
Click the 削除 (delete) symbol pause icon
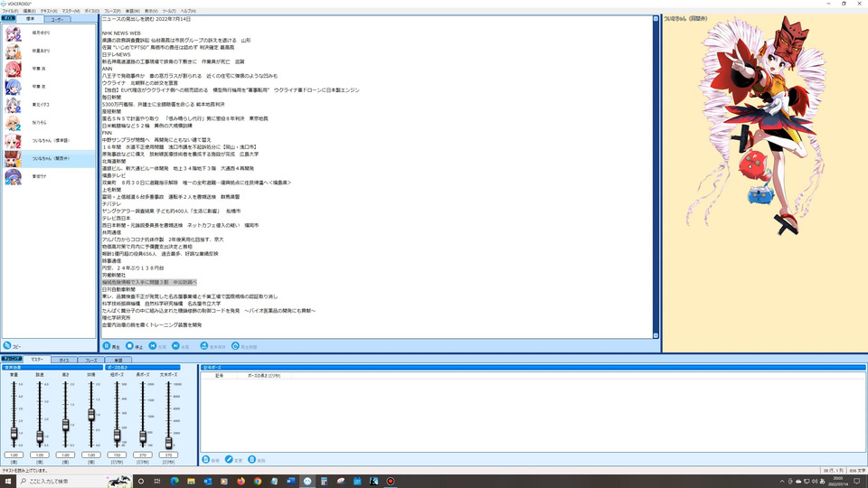point(252,459)
